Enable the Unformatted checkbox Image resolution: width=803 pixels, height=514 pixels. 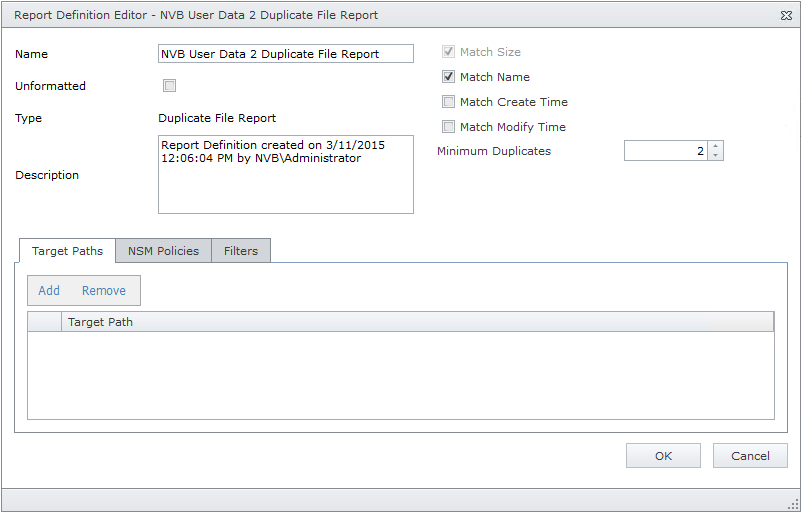pos(170,85)
